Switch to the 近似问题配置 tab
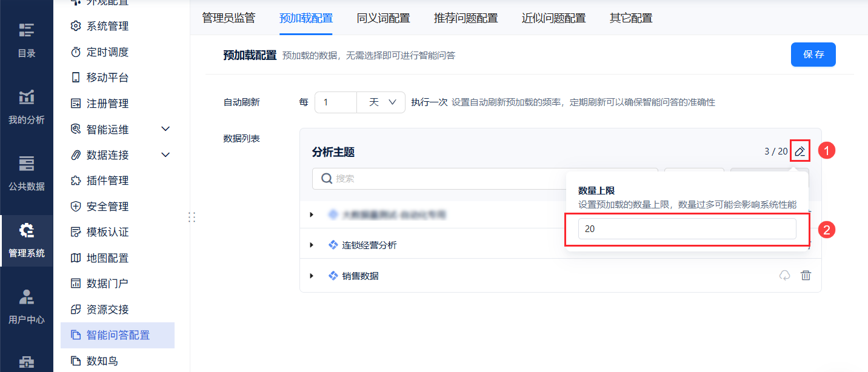Screen dimensions: 868x372 pyautogui.click(x=553, y=18)
